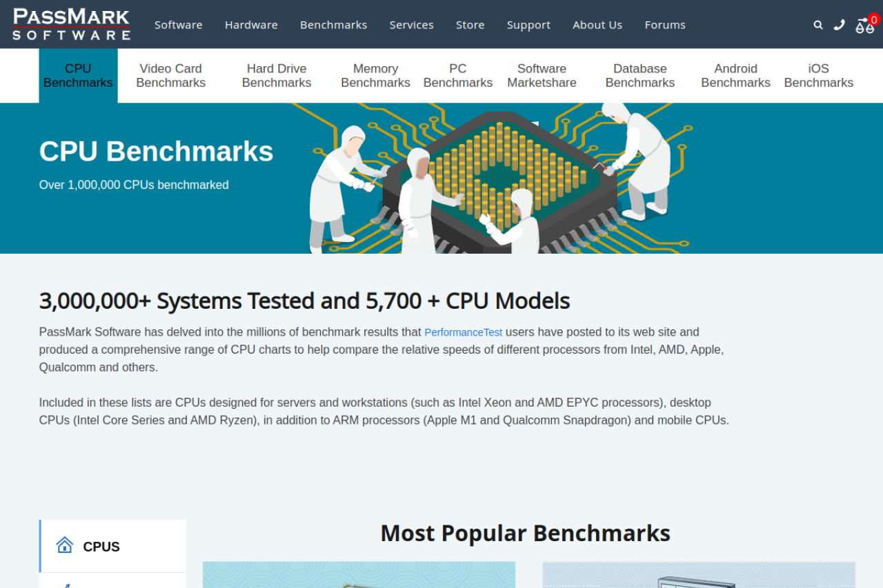This screenshot has width=883, height=588.
Task: Switch to iOS Benchmarks tab
Action: (x=819, y=76)
